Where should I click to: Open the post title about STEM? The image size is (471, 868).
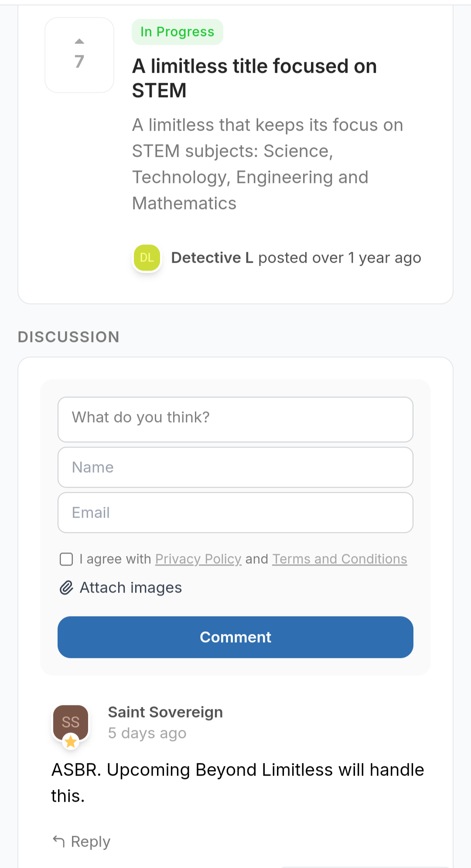point(255,78)
